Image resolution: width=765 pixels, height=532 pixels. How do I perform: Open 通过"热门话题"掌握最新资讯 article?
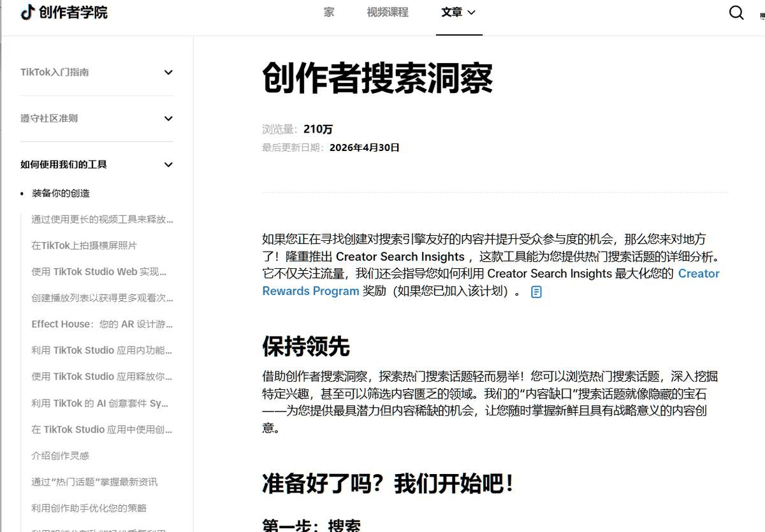pyautogui.click(x=95, y=482)
